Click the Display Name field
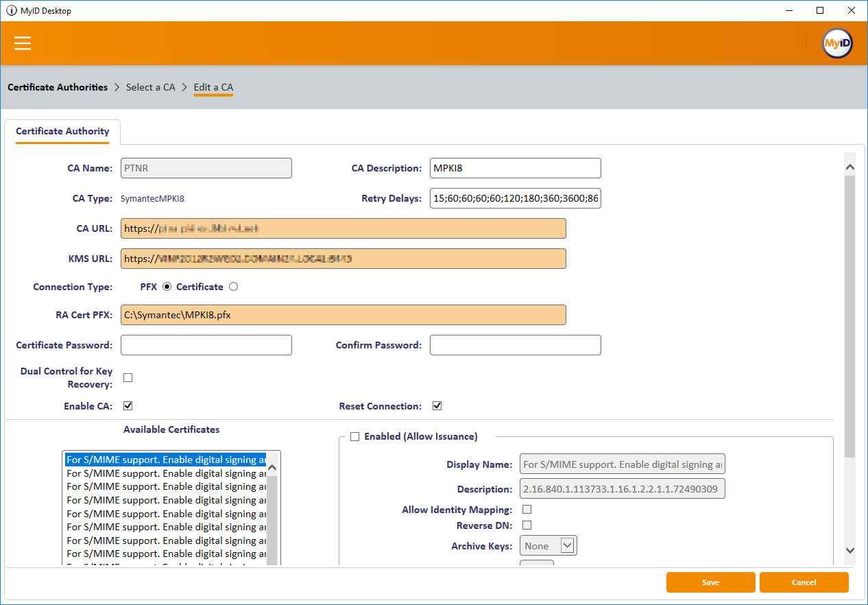 tap(623, 464)
